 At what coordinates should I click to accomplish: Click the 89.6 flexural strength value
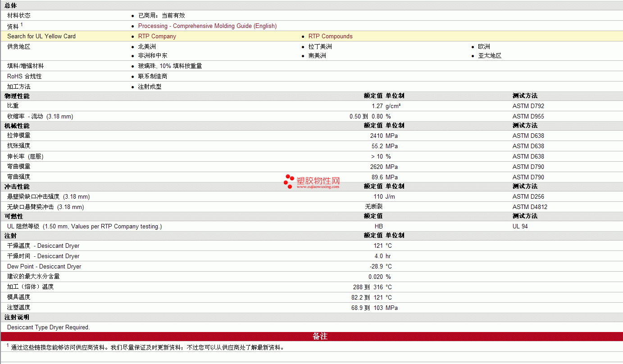(x=377, y=177)
